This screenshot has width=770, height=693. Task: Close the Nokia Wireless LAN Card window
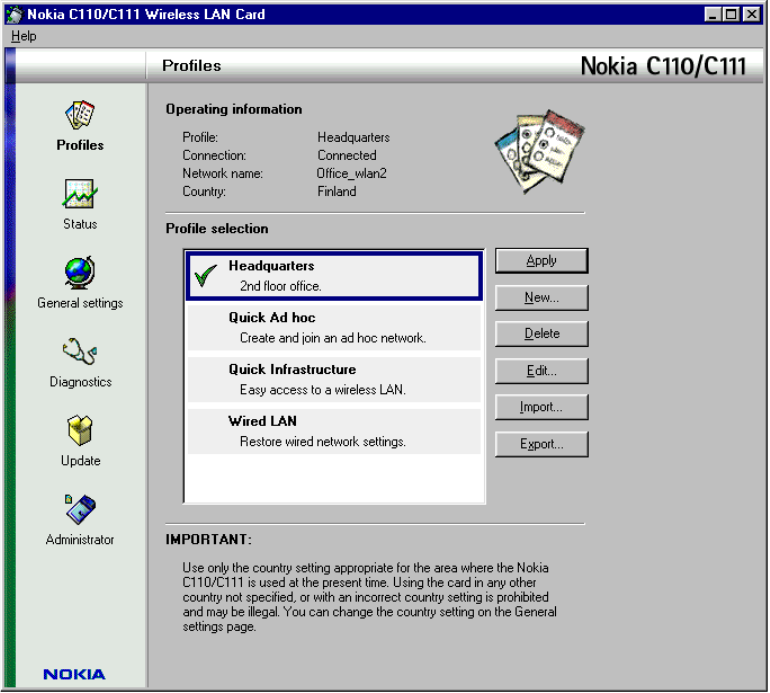[751, 14]
